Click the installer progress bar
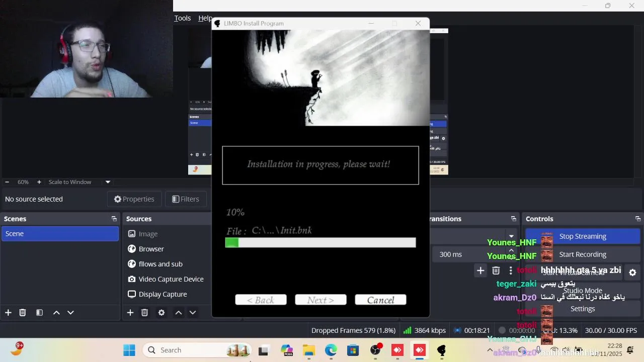The width and height of the screenshot is (644, 362). click(x=320, y=242)
